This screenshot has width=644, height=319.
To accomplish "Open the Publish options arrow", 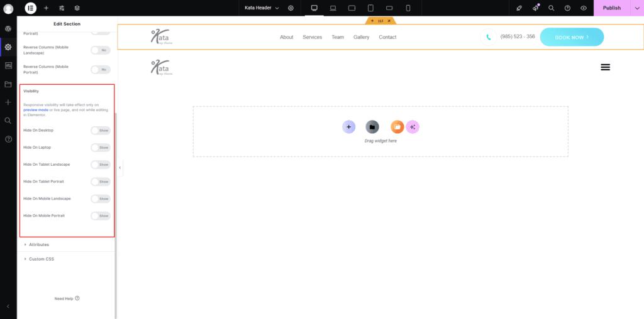I will (x=637, y=8).
